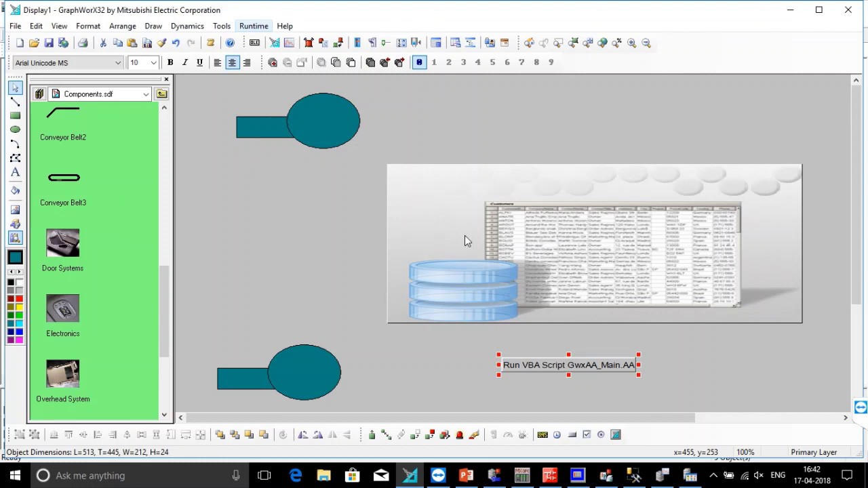Set text alignment to center
The image size is (868, 488).
[232, 62]
